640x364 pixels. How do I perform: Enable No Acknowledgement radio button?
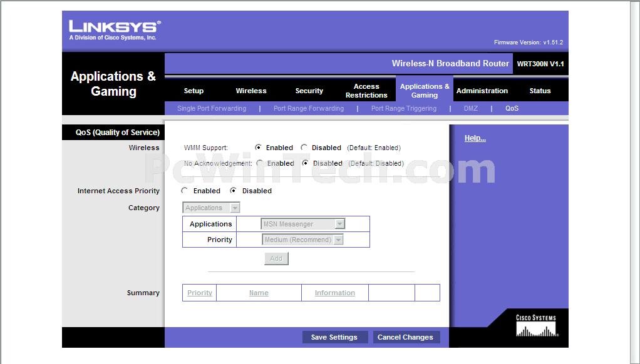(260, 163)
